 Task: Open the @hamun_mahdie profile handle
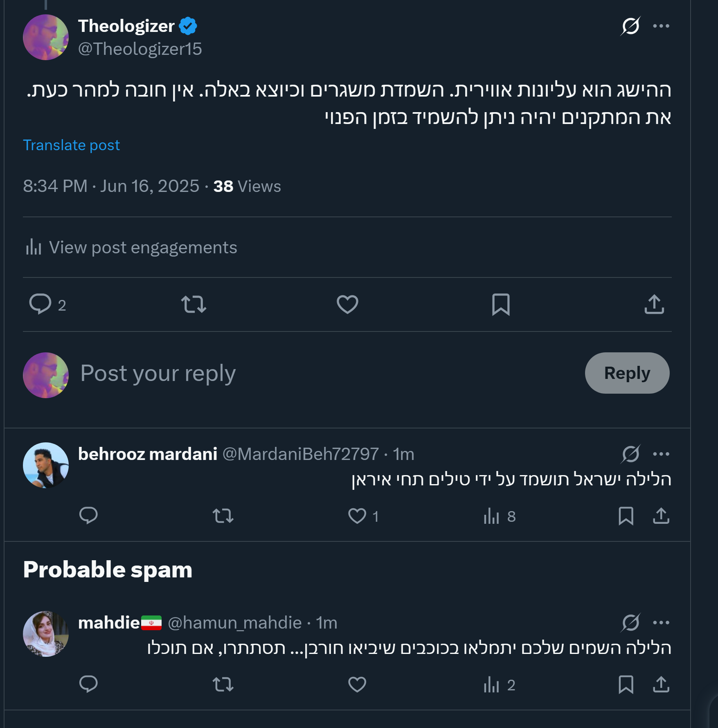[234, 623]
